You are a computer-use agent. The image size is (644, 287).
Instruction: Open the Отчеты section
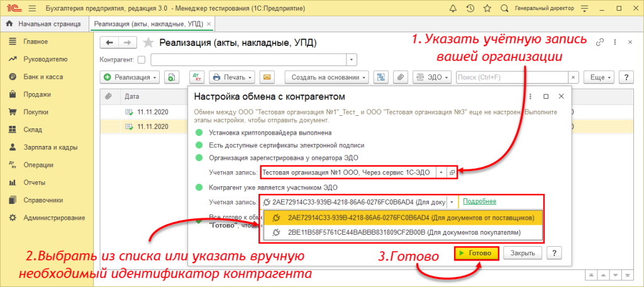(34, 183)
